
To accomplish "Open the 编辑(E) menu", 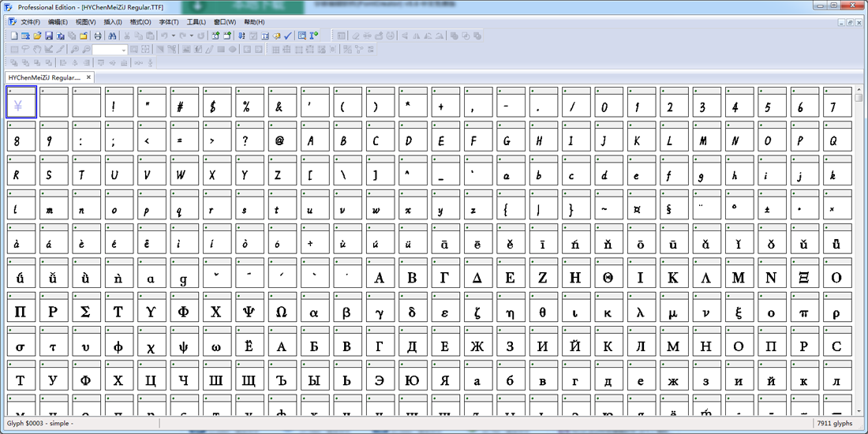I will [58, 22].
